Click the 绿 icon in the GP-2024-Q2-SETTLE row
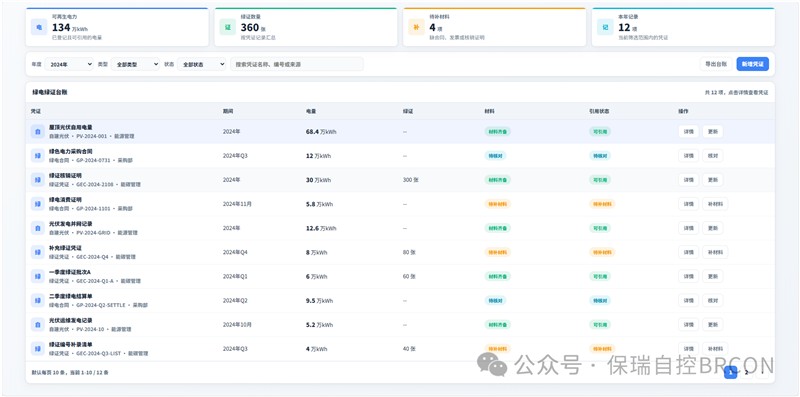 pos(37,301)
